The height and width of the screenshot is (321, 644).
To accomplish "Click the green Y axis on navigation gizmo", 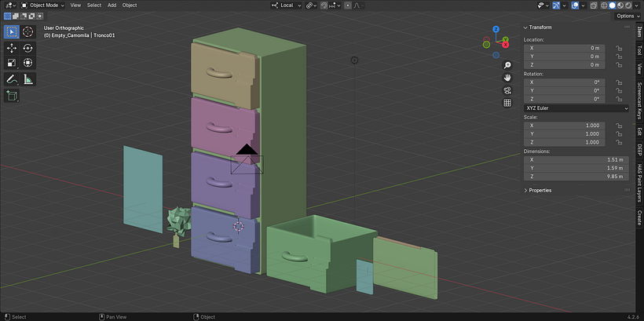I will pos(506,39).
